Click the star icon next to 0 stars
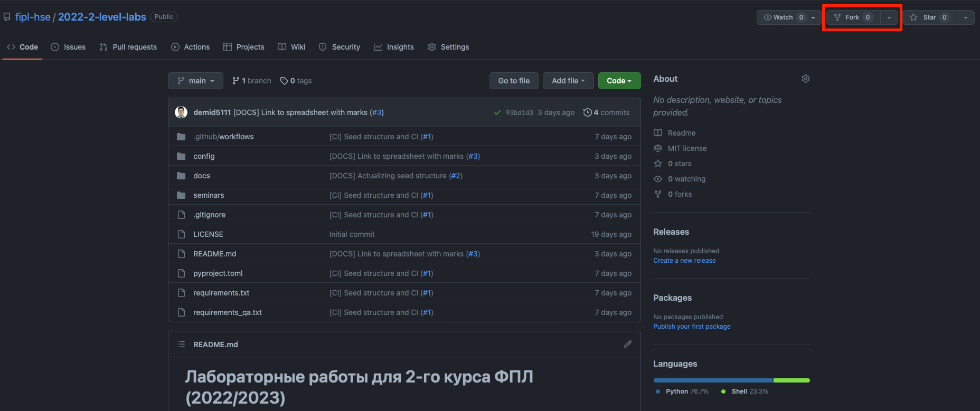The height and width of the screenshot is (411, 980). (x=658, y=164)
